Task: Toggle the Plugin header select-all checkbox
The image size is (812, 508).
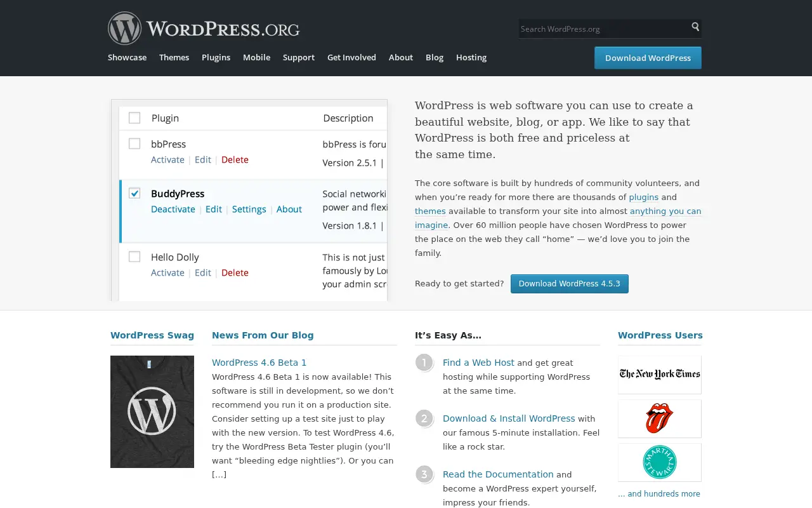Action: (x=134, y=117)
